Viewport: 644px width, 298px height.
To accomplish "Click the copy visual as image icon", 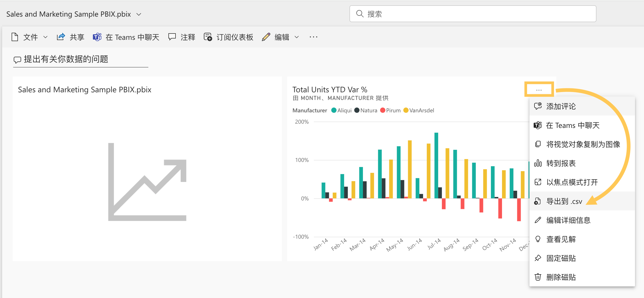I will tap(538, 144).
